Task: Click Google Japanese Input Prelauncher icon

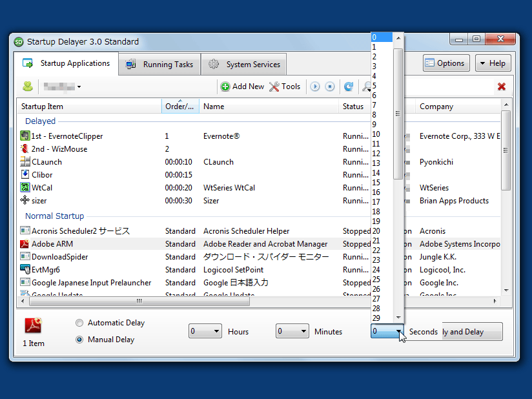Action: pos(25,282)
